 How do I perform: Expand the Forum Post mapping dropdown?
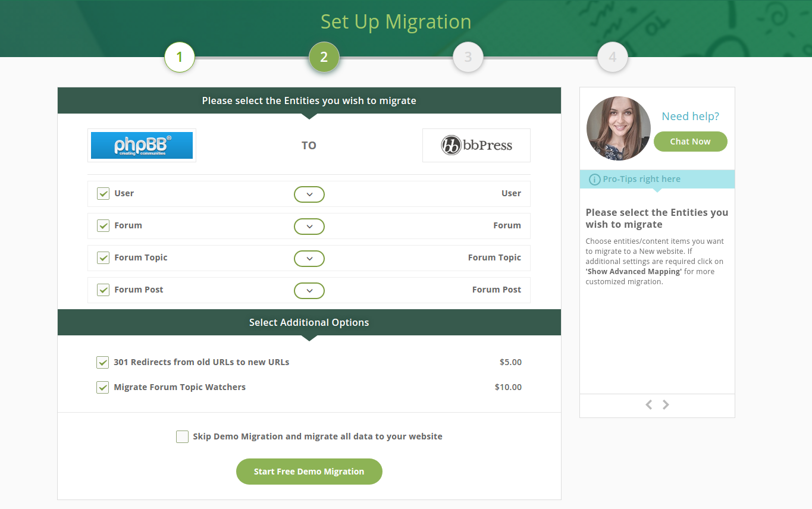click(x=309, y=291)
